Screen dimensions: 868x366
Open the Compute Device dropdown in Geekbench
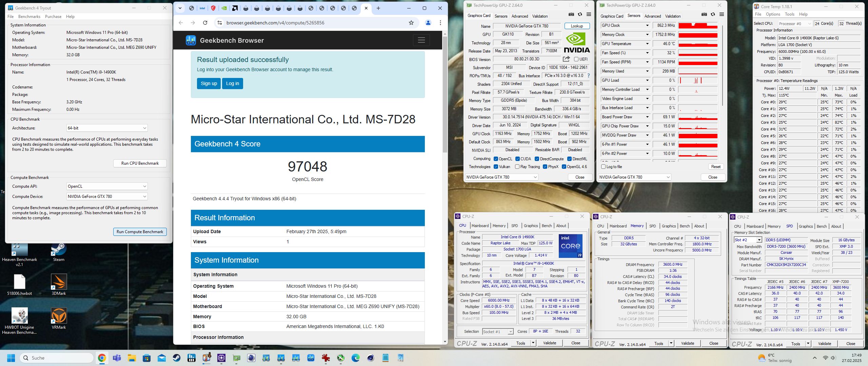(x=107, y=197)
